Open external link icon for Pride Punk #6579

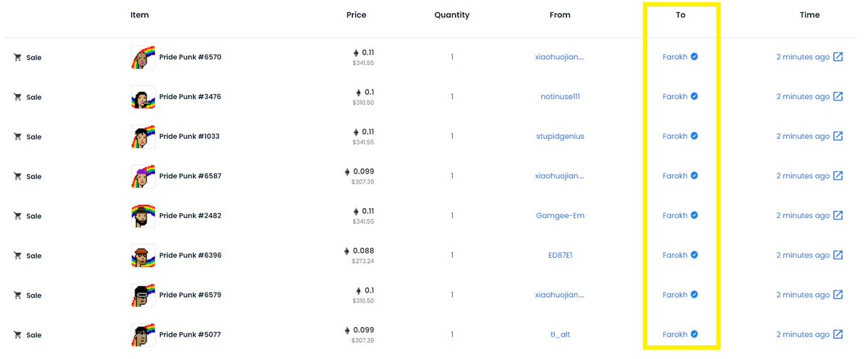tap(838, 295)
